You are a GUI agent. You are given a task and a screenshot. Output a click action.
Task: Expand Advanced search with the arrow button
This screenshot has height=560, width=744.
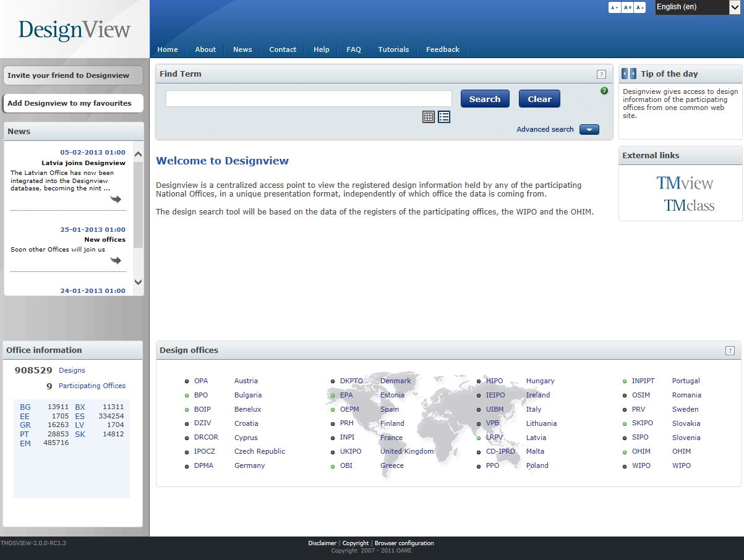click(x=589, y=129)
